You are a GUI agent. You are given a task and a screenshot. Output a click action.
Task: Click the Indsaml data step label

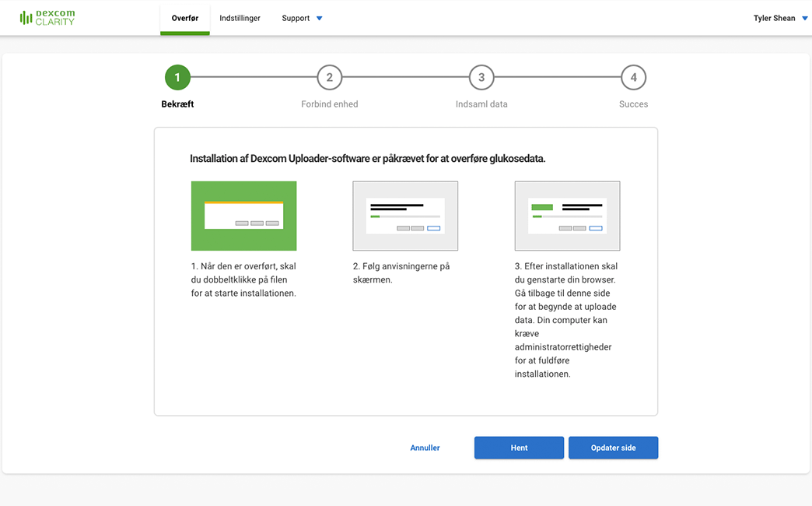point(481,104)
